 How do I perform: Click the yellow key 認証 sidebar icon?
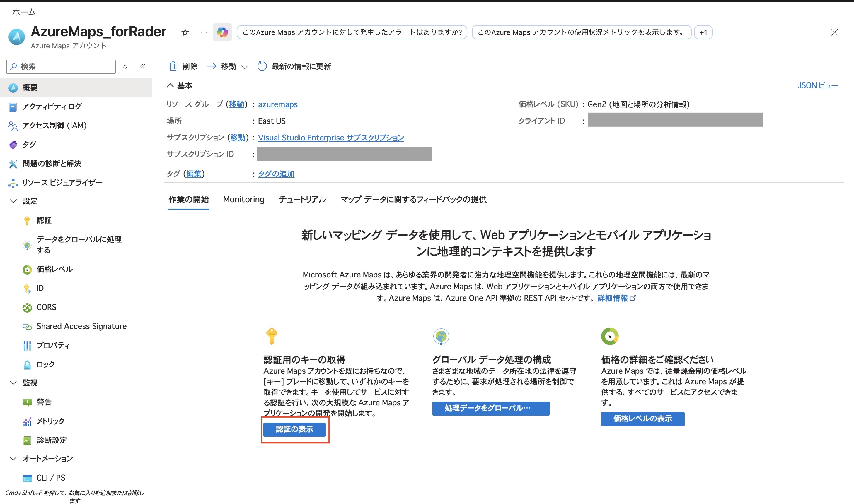(x=27, y=221)
